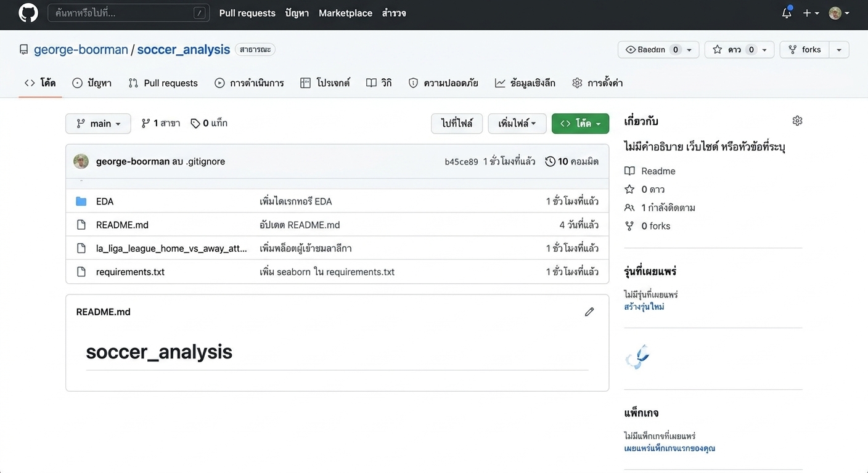This screenshot has width=868, height=473.
Task: Open george-boorman owner profile link
Action: point(81,49)
